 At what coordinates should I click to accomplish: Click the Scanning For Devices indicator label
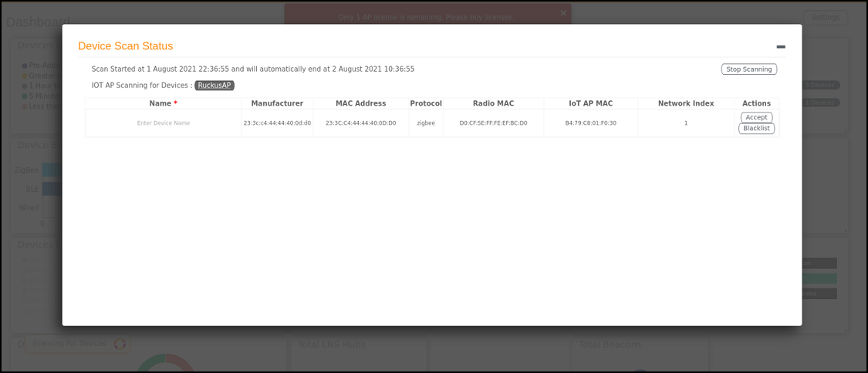pyautogui.click(x=69, y=344)
